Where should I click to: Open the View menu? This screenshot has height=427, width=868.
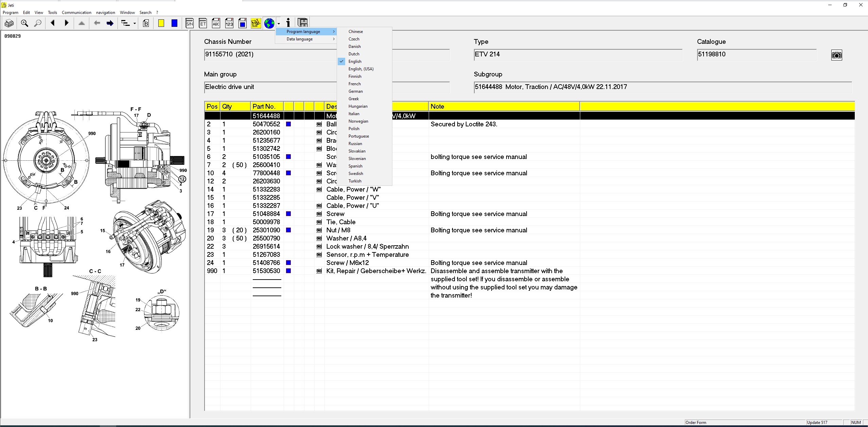[x=39, y=13]
